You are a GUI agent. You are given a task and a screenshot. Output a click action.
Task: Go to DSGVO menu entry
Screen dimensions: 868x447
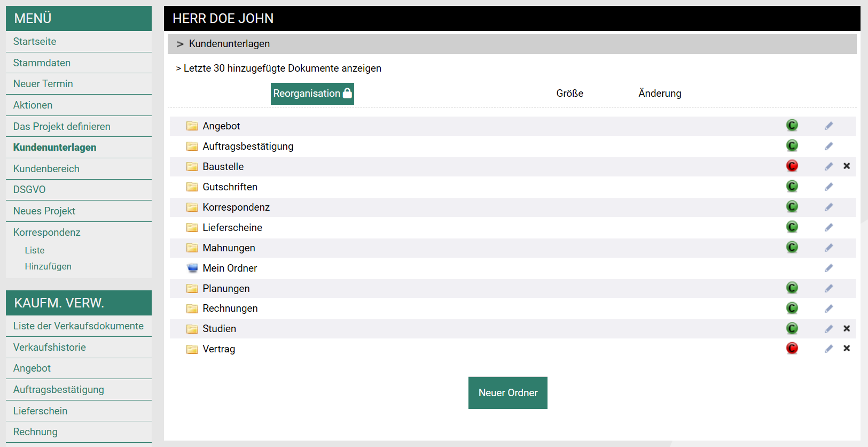(29, 190)
